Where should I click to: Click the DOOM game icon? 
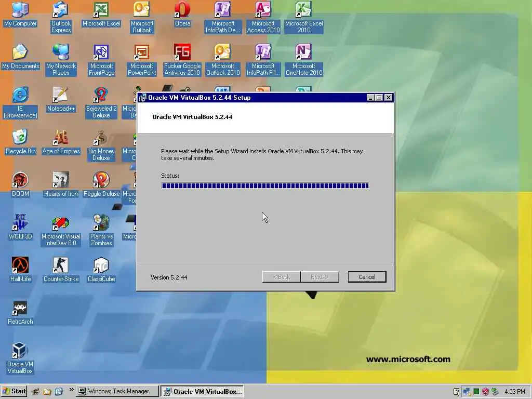pyautogui.click(x=20, y=184)
